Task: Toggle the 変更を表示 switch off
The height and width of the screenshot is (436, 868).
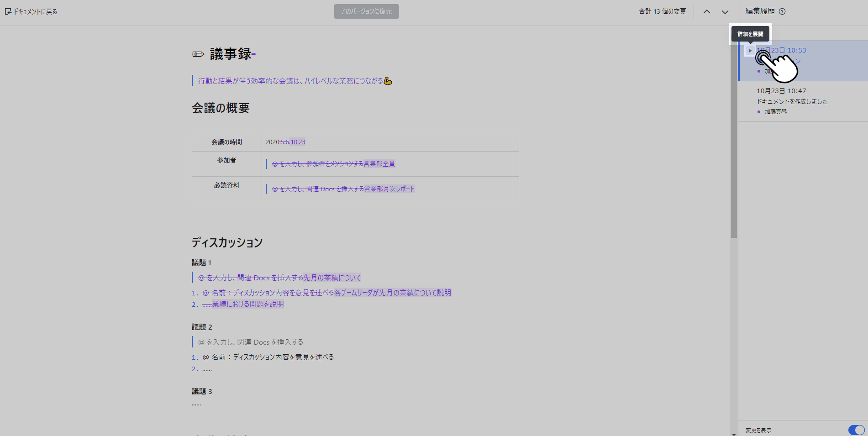Action: [856, 430]
